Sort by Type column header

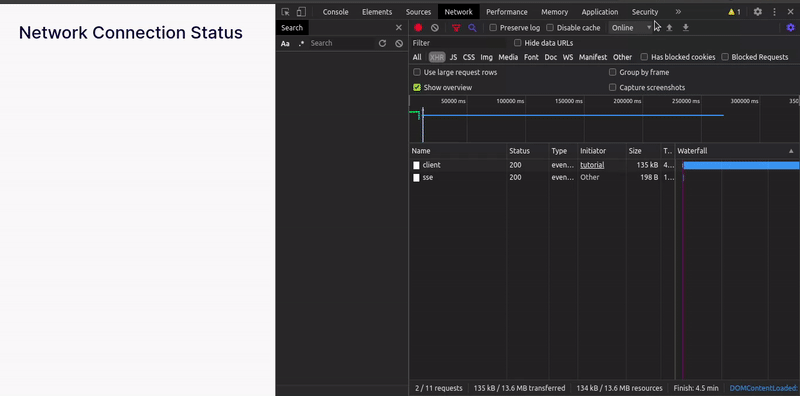pos(563,151)
